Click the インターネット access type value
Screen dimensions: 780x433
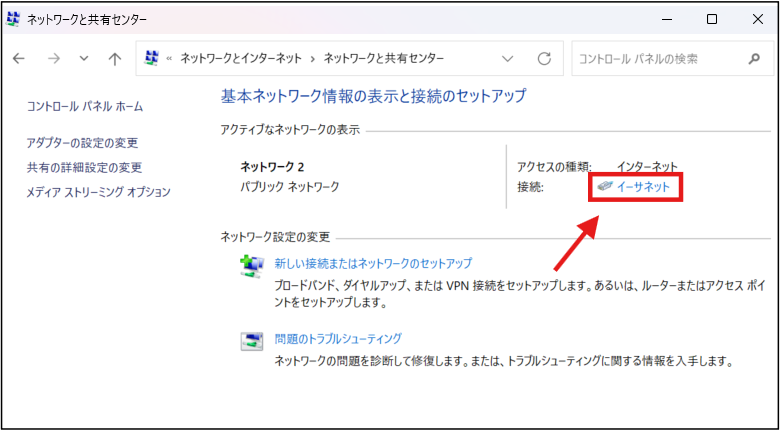(647, 167)
